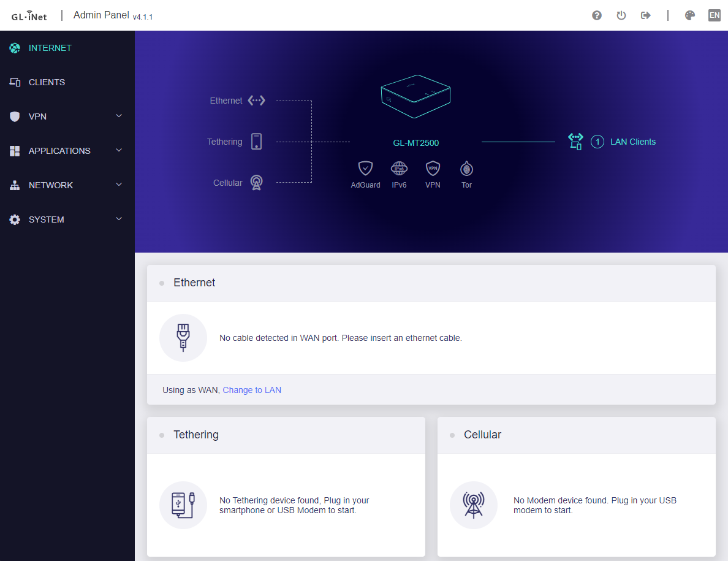Open the theme palette icon

point(690,15)
